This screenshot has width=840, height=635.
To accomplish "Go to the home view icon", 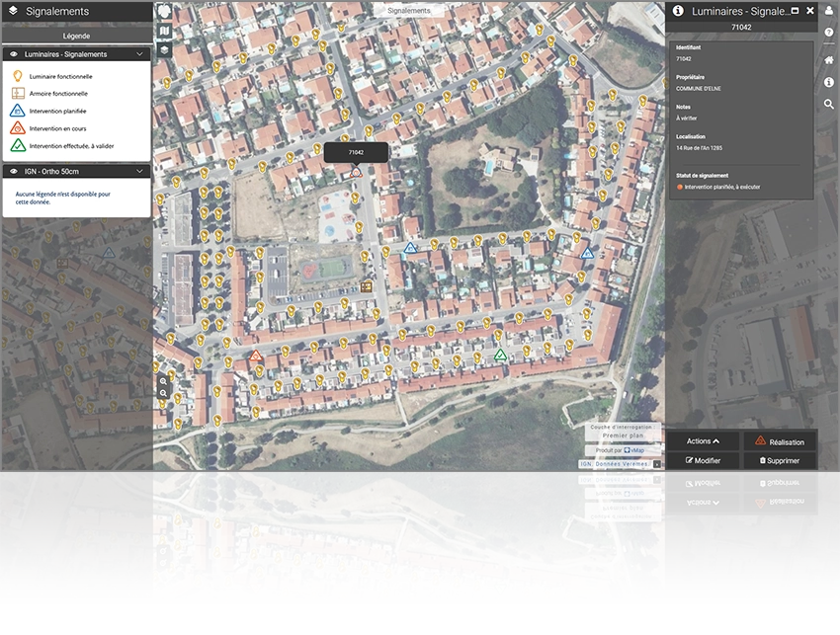I will (x=828, y=59).
